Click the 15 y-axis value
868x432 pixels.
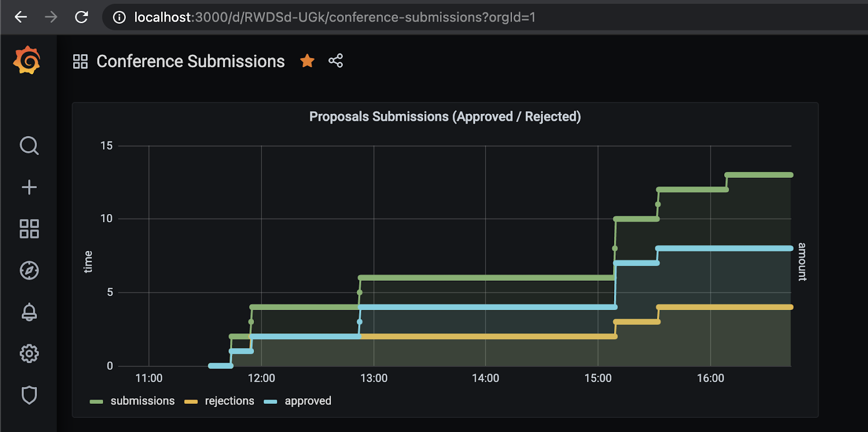[x=106, y=146]
